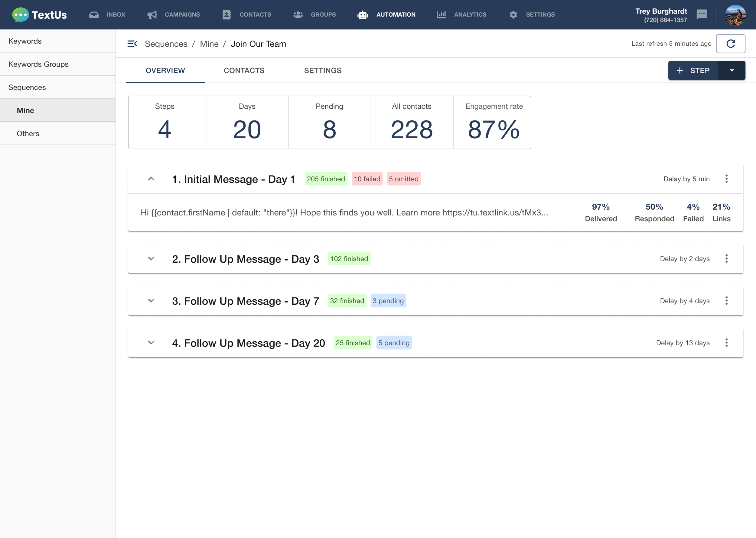Viewport: 756px width, 538px height.
Task: Click the Inbox tray icon
Action: tap(94, 15)
